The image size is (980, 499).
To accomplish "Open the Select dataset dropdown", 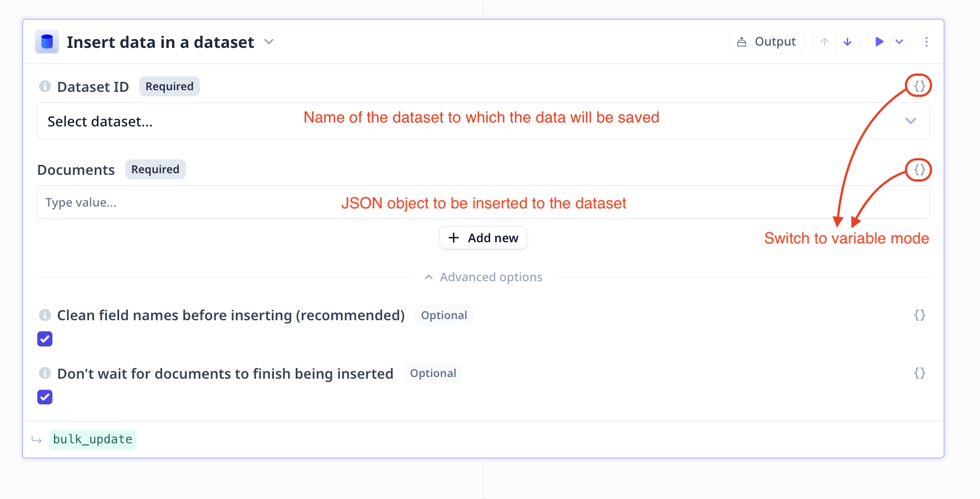I will pos(483,121).
